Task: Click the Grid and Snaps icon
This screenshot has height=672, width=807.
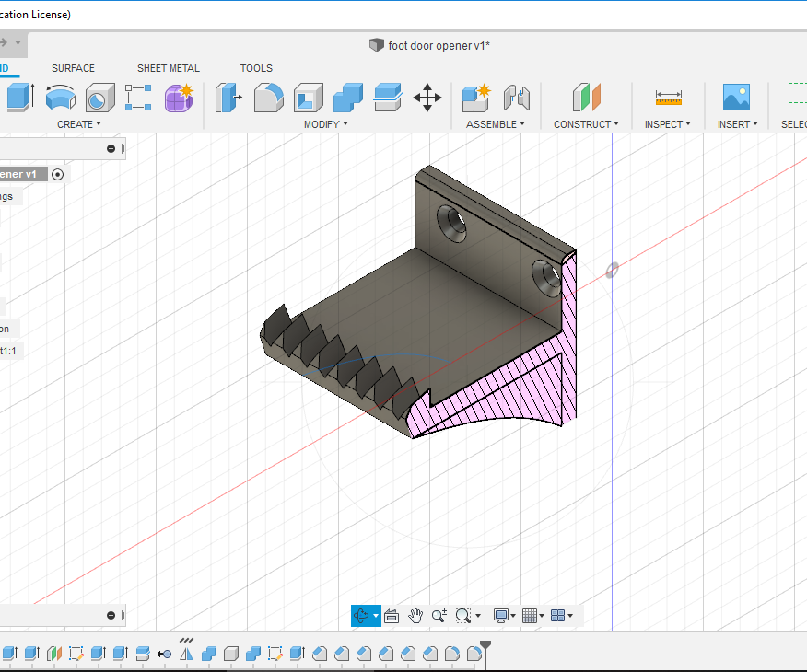Action: coord(530,616)
